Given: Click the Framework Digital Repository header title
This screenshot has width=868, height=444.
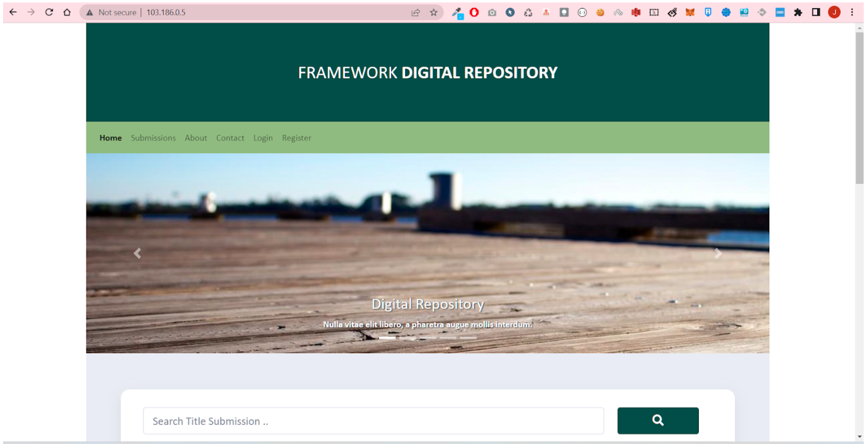Looking at the screenshot, I should click(427, 72).
